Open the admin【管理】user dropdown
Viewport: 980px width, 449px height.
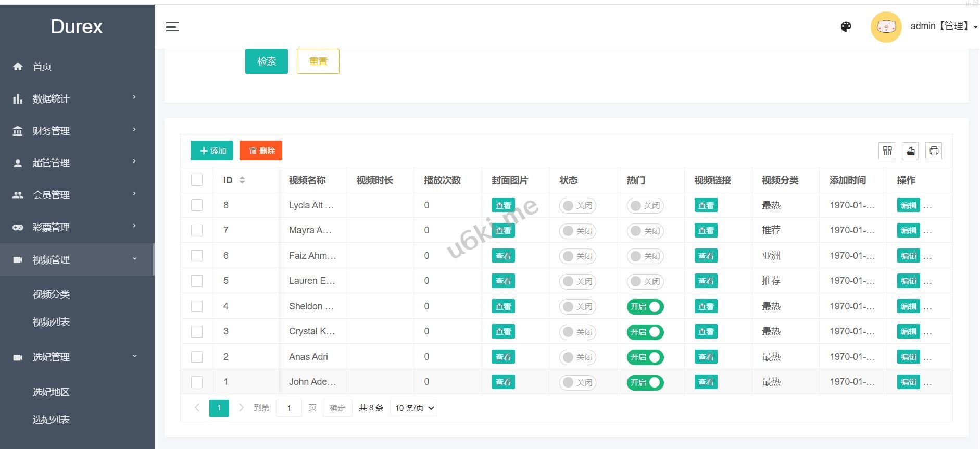tap(943, 26)
